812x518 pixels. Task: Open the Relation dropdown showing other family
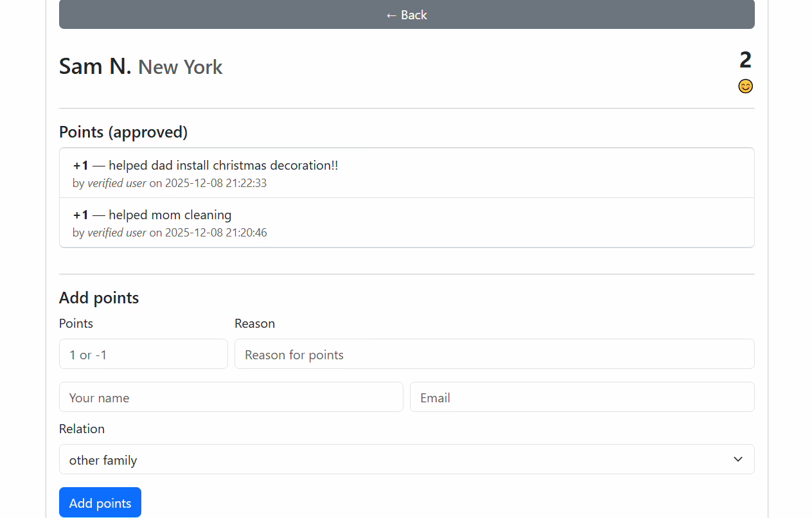pyautogui.click(x=407, y=460)
